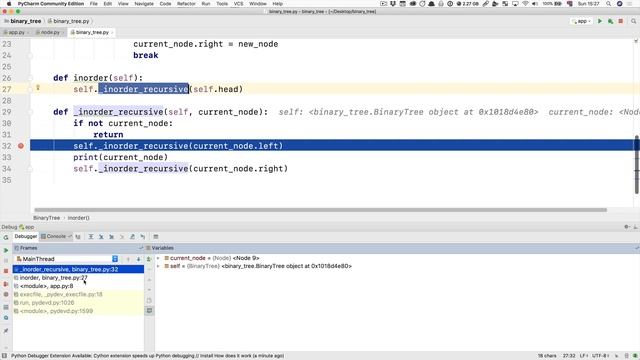Resume program with green arrow in debug sidebar
Viewport: 640px width, 360px height.
6,250
